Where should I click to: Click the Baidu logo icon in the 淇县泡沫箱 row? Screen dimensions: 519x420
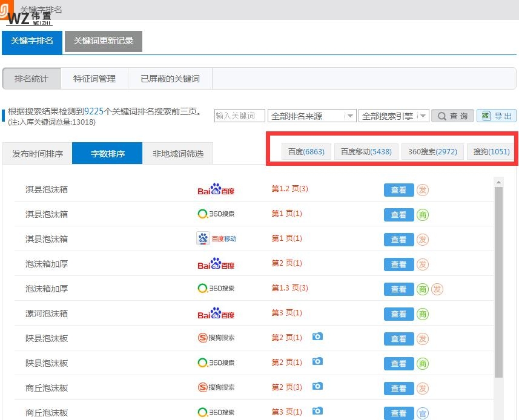[215, 189]
